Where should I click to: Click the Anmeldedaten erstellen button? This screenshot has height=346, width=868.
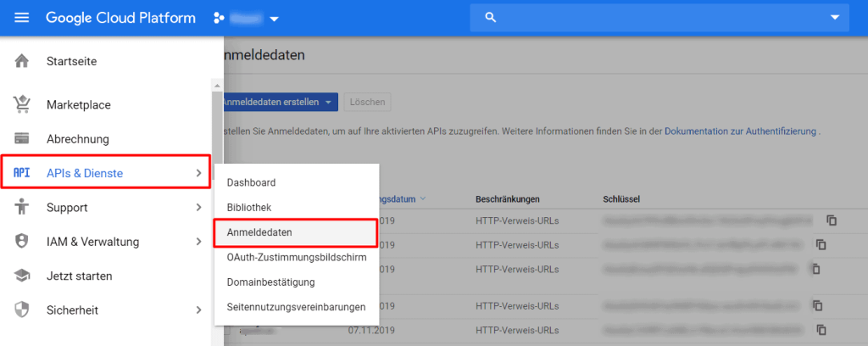281,102
